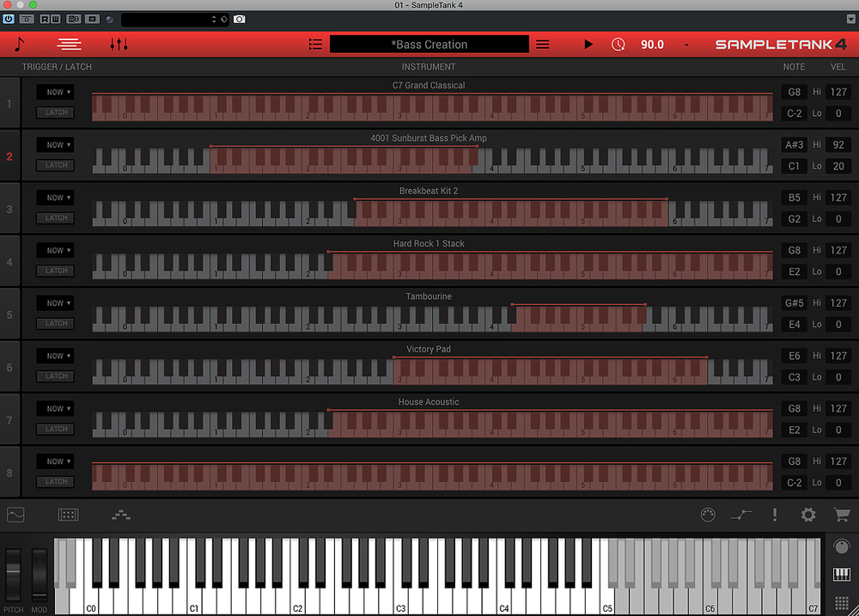
Task: Open the macro knob panel icon
Action: (708, 515)
